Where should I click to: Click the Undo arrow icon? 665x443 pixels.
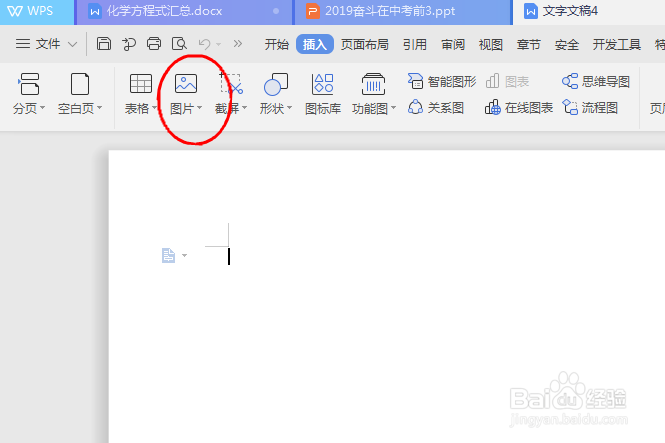[204, 44]
